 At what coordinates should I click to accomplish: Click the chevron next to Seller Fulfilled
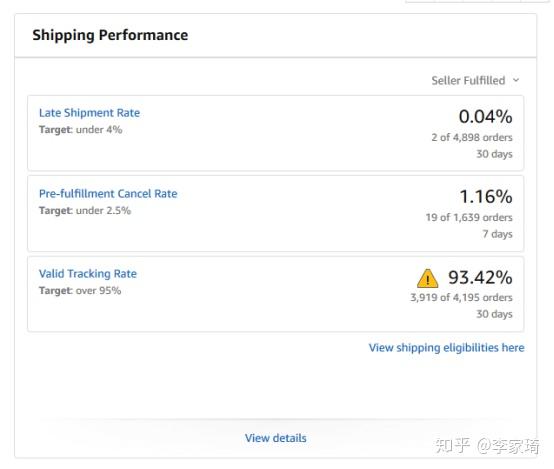pyautogui.click(x=516, y=80)
